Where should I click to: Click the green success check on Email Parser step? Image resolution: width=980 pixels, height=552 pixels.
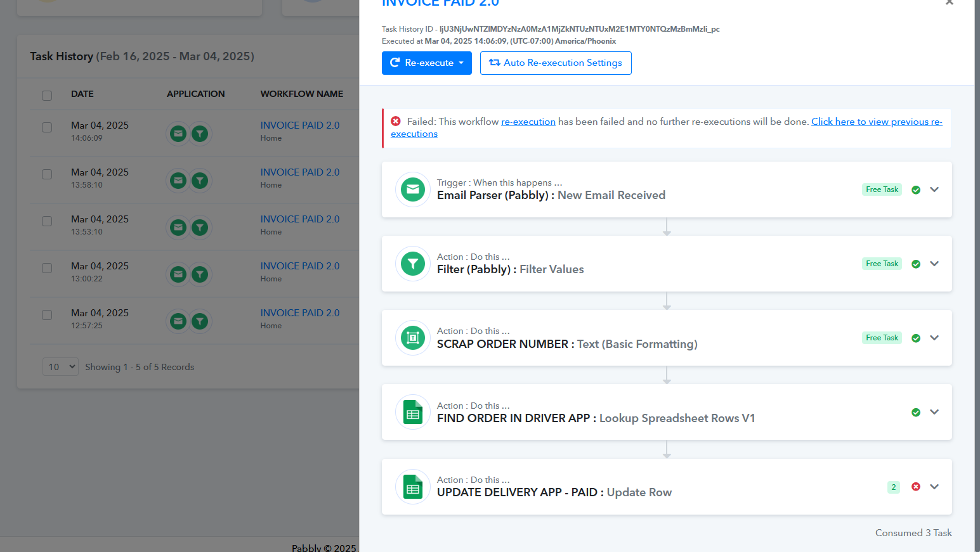(x=916, y=189)
